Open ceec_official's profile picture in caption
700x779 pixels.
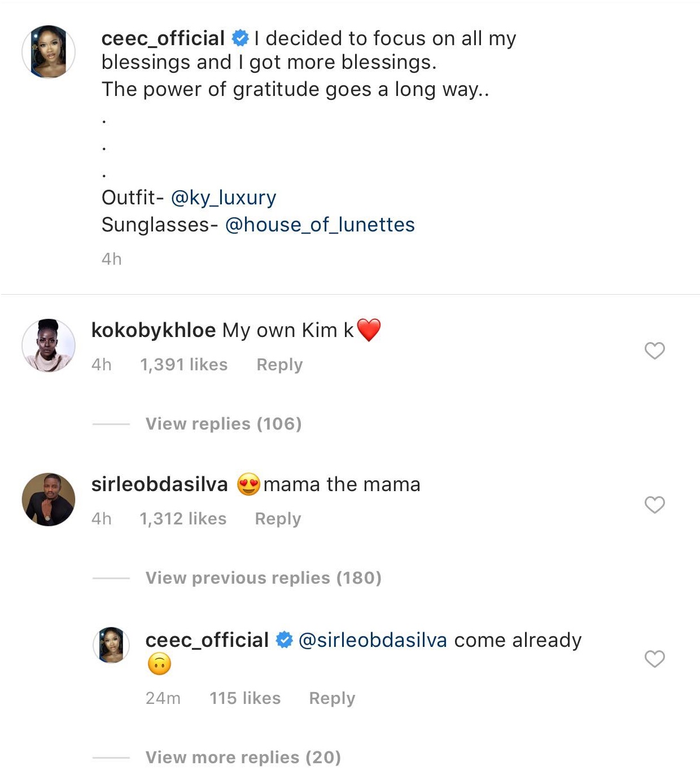49,52
